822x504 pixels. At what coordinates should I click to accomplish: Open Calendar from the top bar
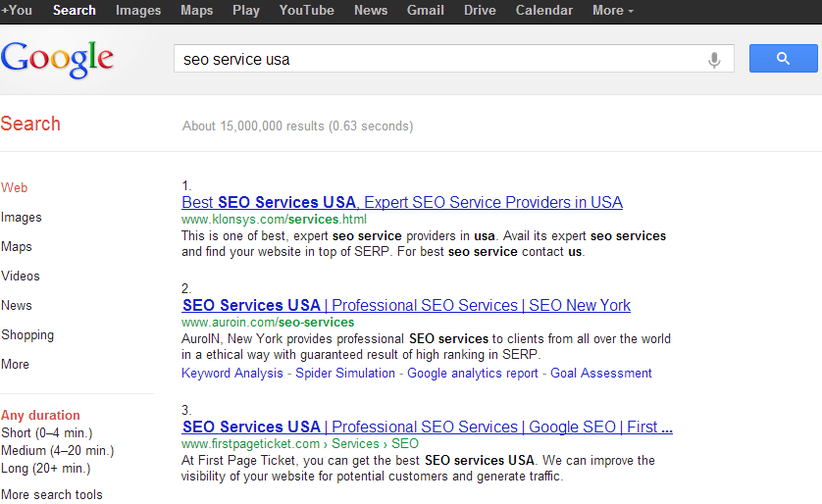tap(543, 11)
